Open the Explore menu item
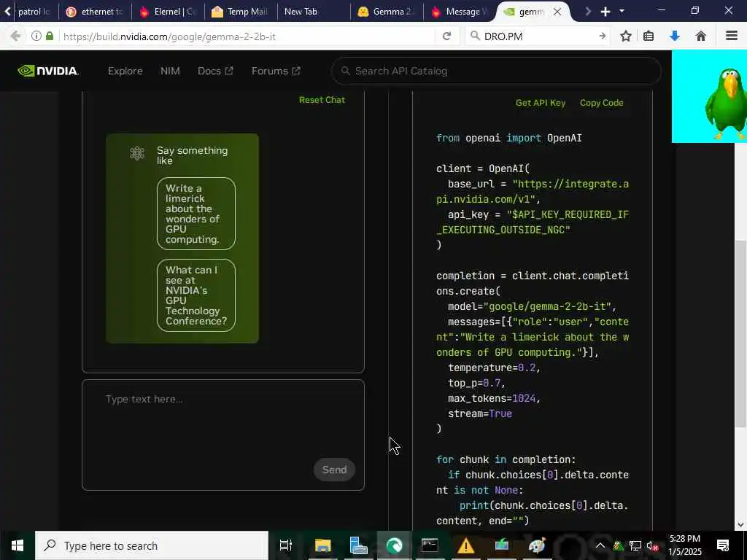The width and height of the screenshot is (747, 560). coord(125,71)
